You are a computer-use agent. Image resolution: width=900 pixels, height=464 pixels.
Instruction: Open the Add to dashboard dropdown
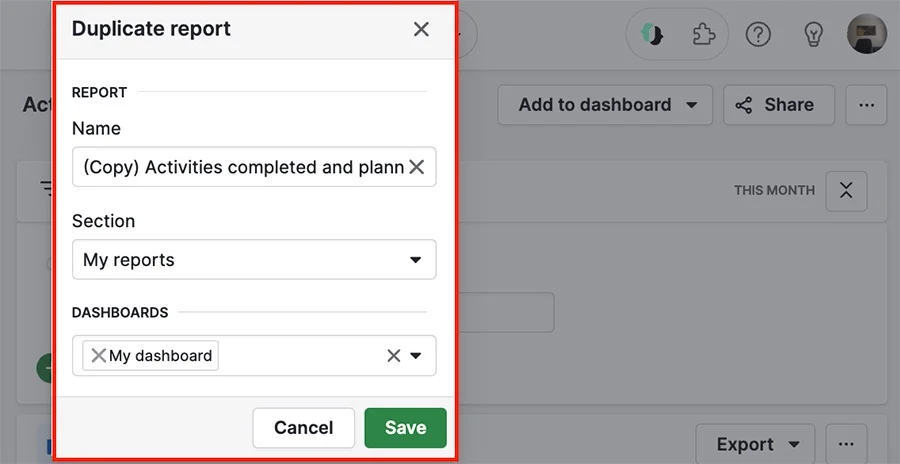pyautogui.click(x=605, y=105)
